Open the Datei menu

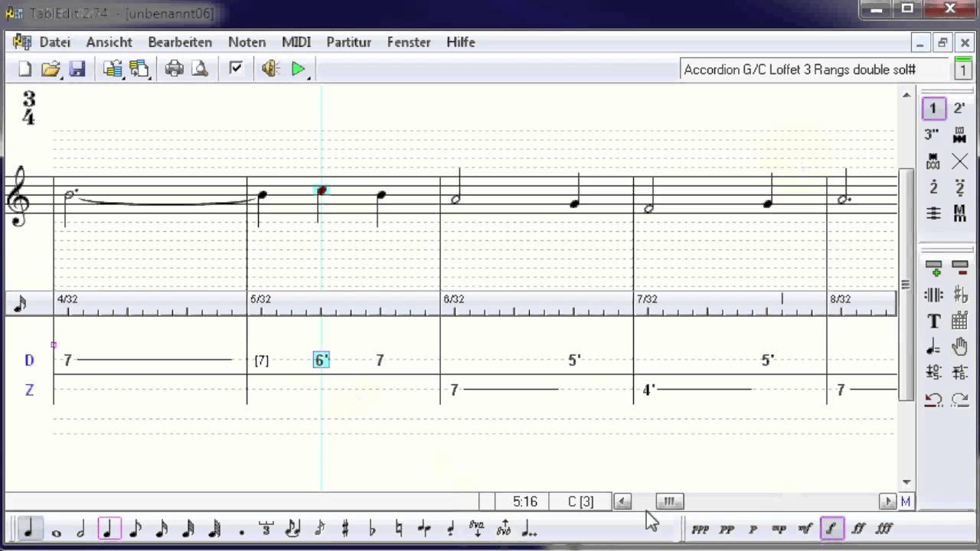pyautogui.click(x=55, y=42)
